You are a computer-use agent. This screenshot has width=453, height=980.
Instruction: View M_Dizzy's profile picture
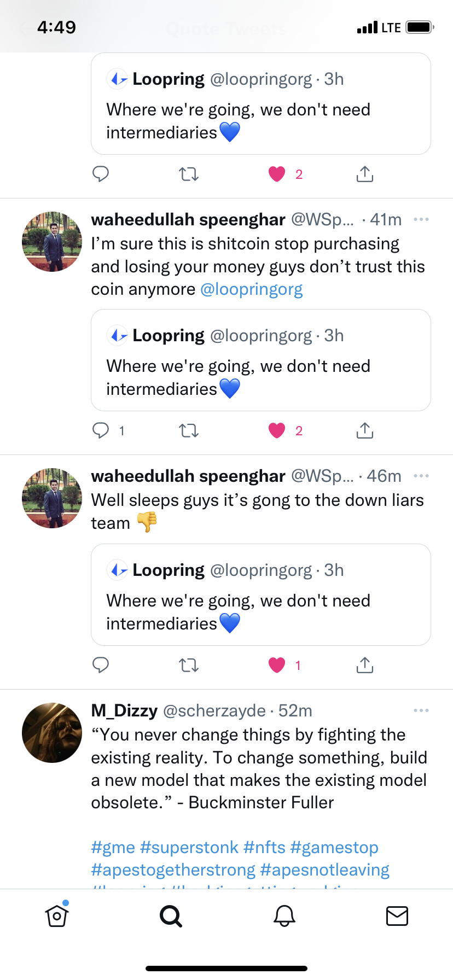(52, 733)
